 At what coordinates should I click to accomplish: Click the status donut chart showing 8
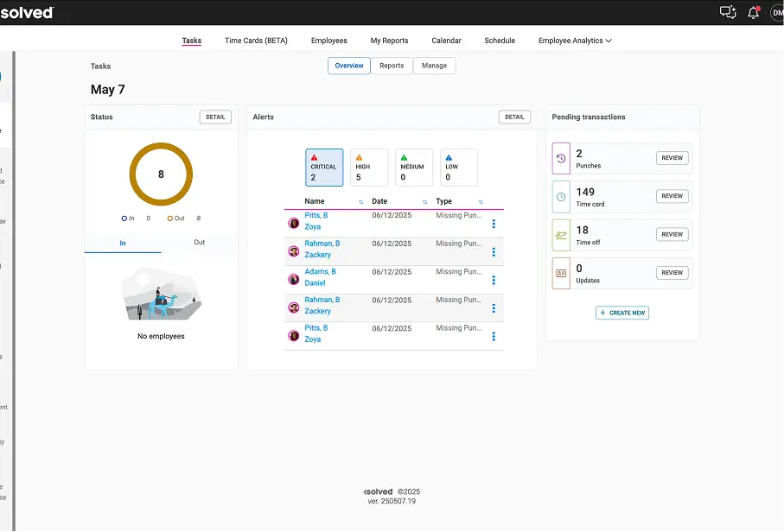[x=161, y=174]
